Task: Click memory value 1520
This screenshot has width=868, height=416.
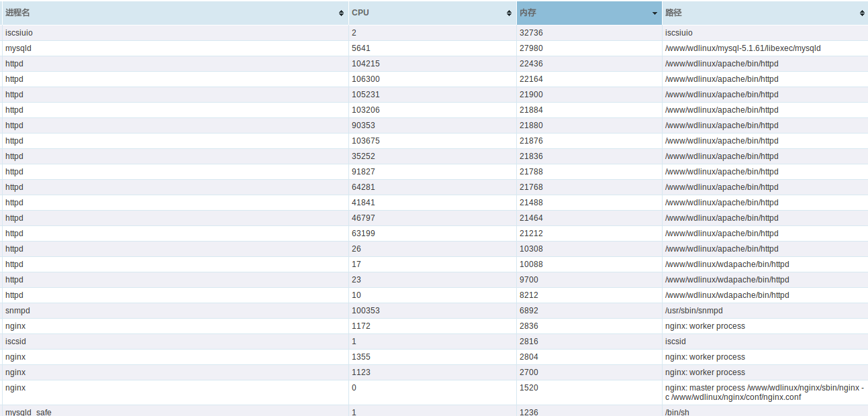Action: point(529,388)
